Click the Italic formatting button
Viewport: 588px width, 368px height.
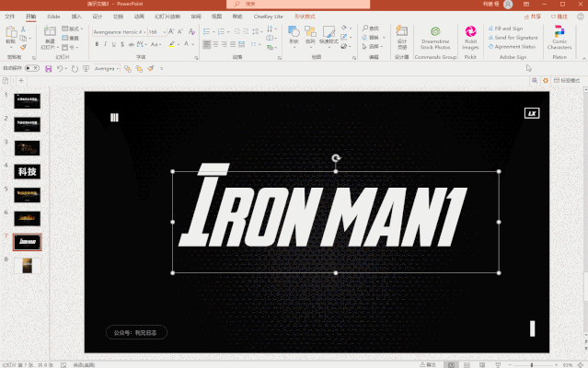tap(107, 43)
